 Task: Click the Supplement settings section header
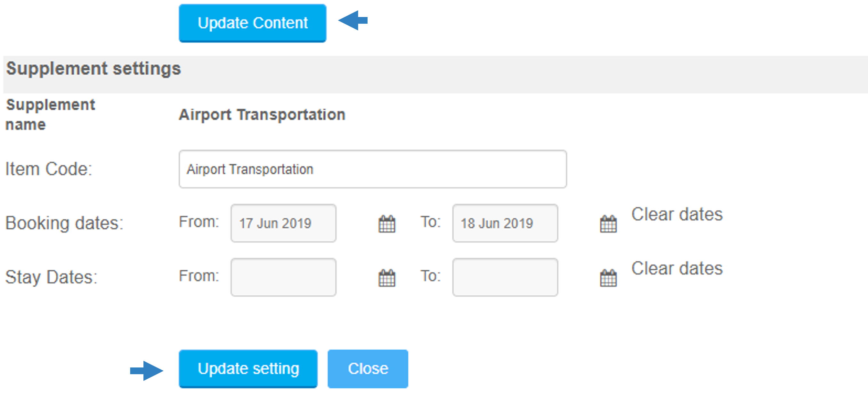(93, 69)
